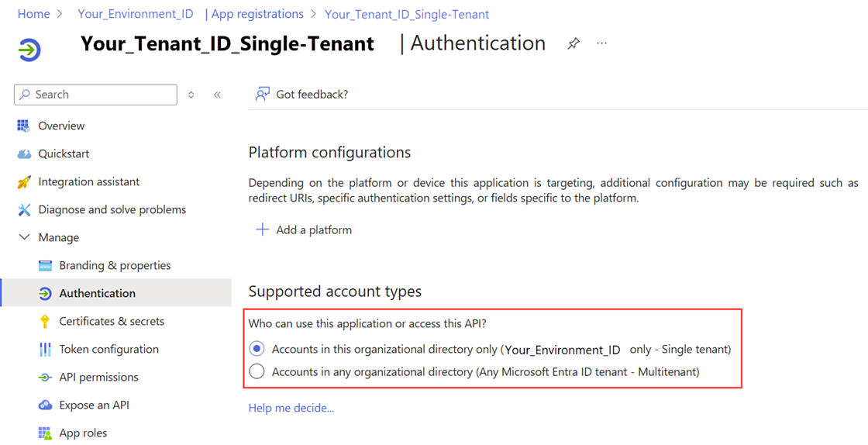Click the Integration assistant rocket icon
868x445 pixels.
(24, 182)
